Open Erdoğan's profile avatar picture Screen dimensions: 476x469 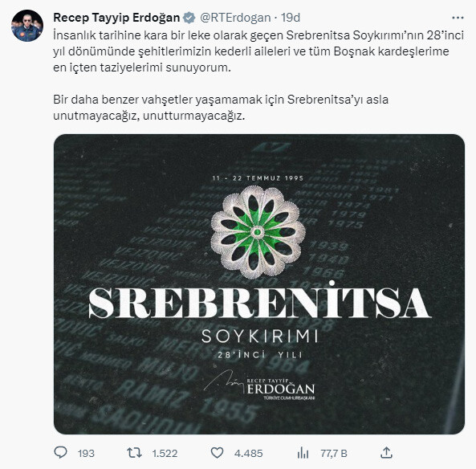click(x=27, y=26)
